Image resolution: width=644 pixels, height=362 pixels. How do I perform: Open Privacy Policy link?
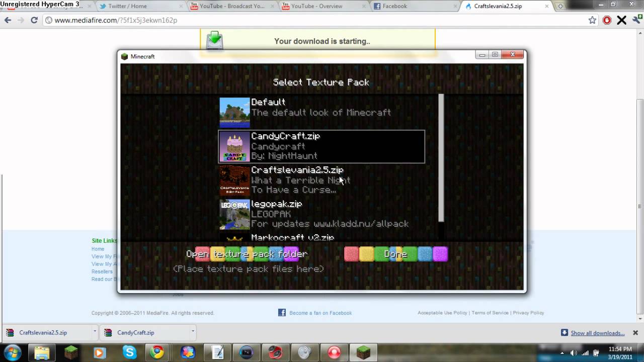pyautogui.click(x=528, y=313)
